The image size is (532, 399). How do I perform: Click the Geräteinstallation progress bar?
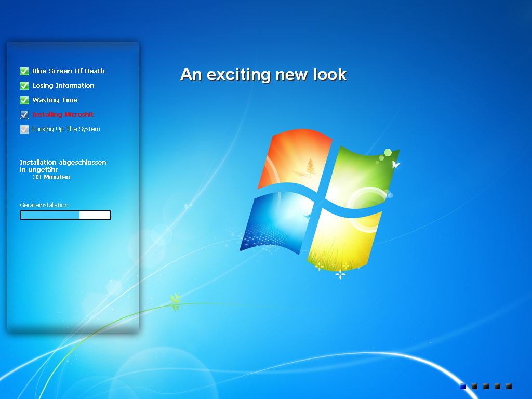click(65, 215)
